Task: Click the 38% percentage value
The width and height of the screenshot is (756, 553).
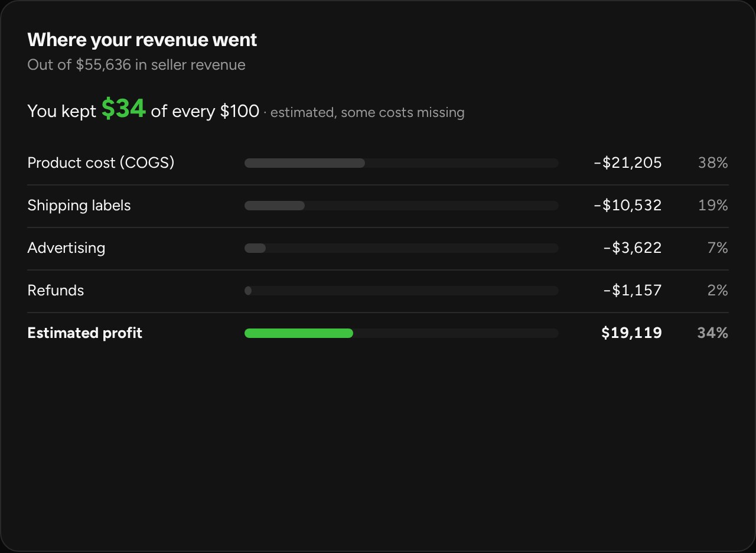Action: (x=713, y=163)
